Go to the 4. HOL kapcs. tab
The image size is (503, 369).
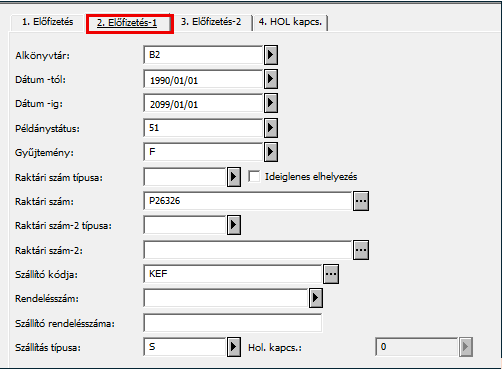pos(290,22)
